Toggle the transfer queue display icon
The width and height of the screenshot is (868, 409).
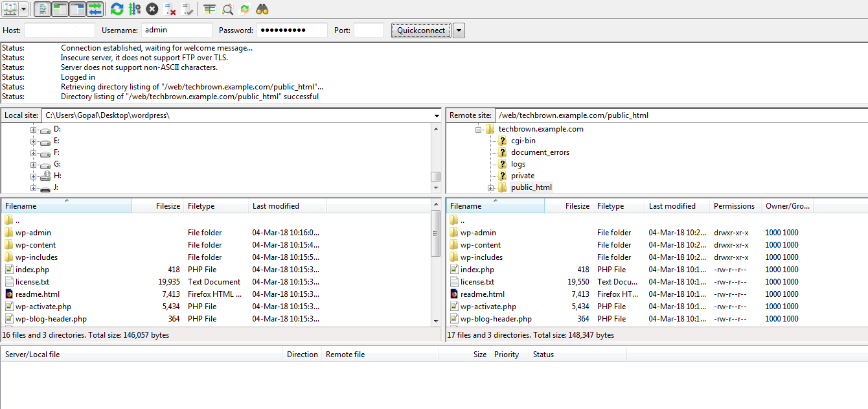(x=95, y=9)
